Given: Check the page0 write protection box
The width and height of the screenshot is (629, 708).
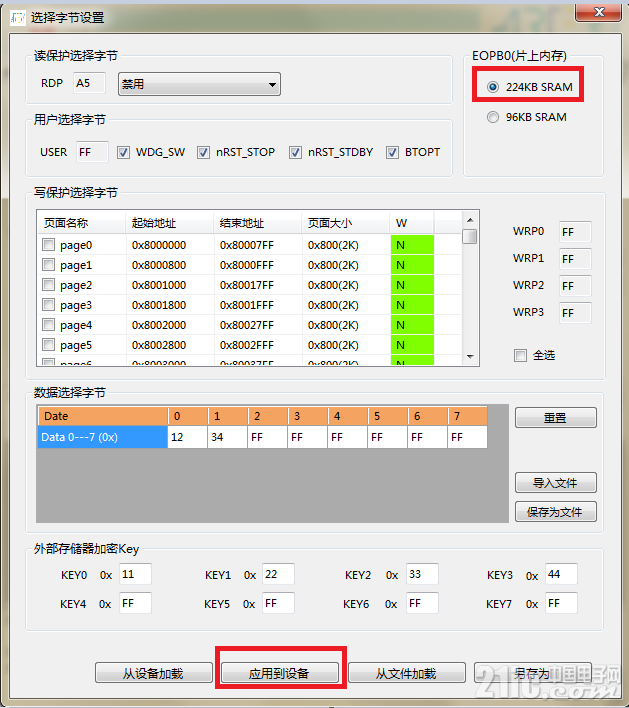Looking at the screenshot, I should (48, 245).
